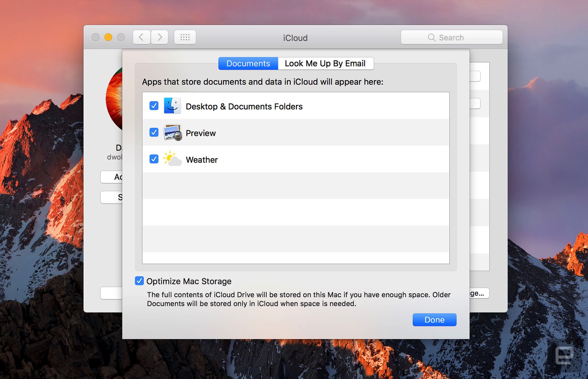Screen dimensions: 588x379
Task: Uncheck Optimize Mac Storage
Action: (139, 281)
